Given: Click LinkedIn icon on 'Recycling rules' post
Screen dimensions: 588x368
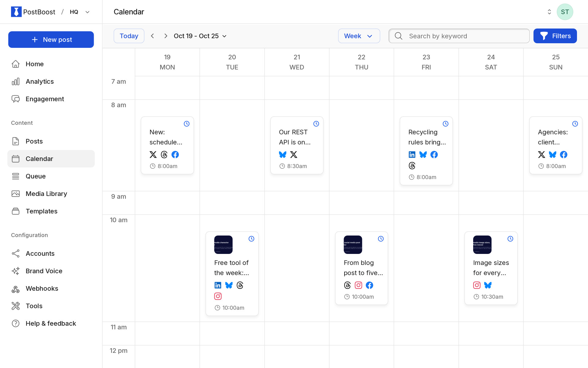Looking at the screenshot, I should tap(412, 155).
